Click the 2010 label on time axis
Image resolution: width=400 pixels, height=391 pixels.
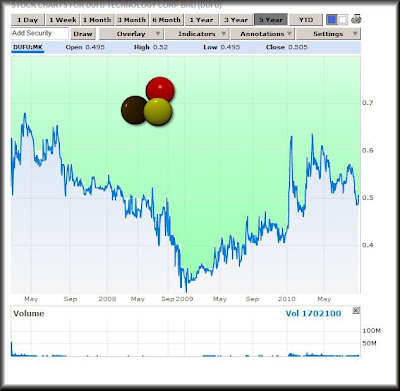(x=287, y=299)
